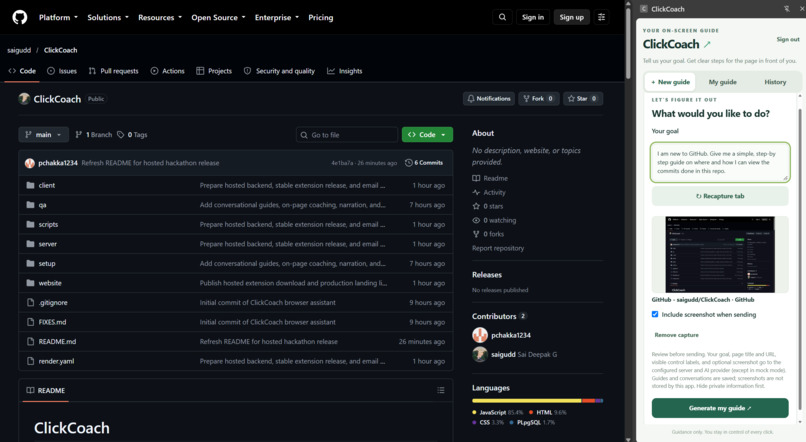Screen dimensions: 806x442
Task: Fork the ClickCoach repository
Action: point(538,99)
